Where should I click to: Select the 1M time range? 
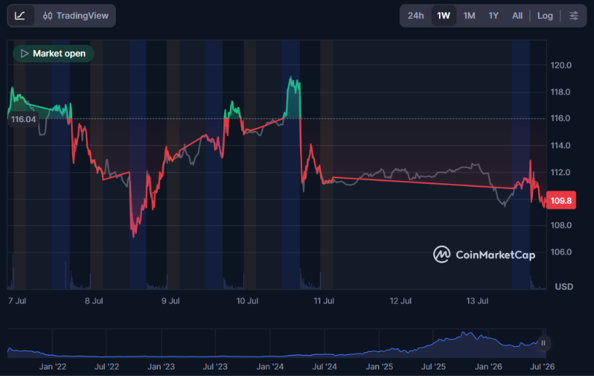coord(469,16)
